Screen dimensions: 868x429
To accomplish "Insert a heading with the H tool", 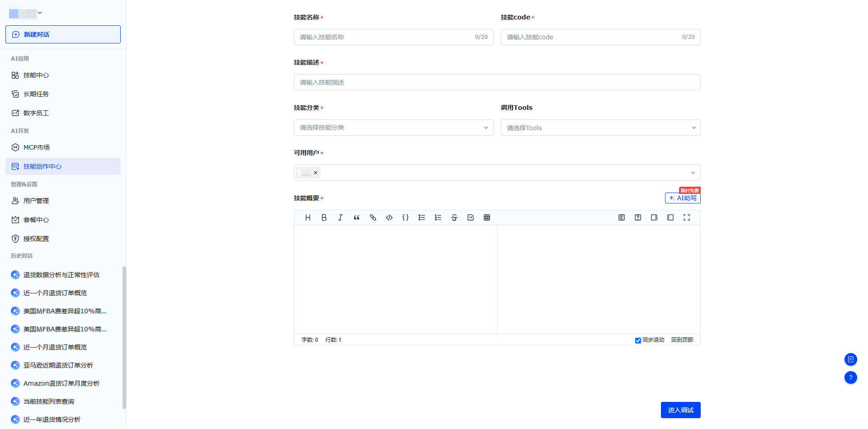I will coord(308,217).
